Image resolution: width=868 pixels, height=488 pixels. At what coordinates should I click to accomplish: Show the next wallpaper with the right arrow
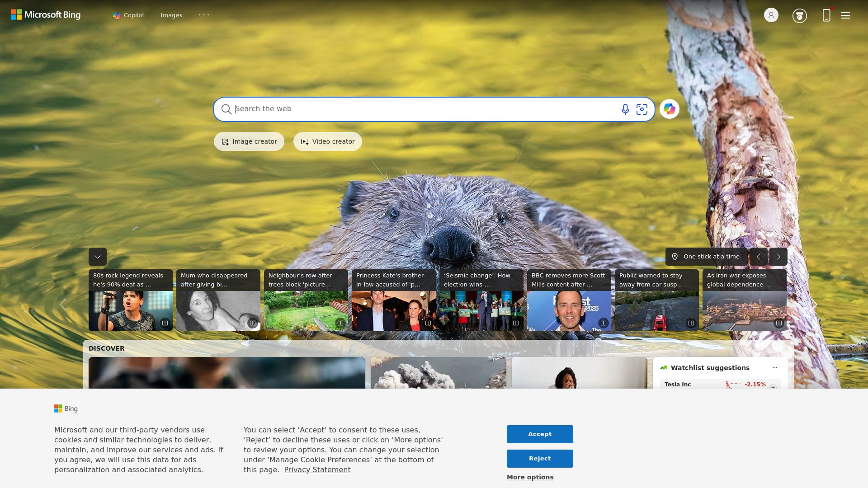click(778, 256)
